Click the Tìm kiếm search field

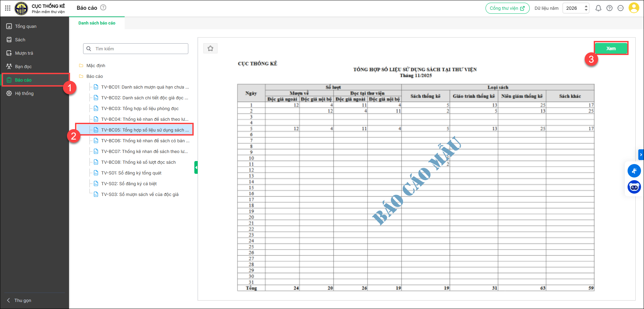pyautogui.click(x=136, y=49)
